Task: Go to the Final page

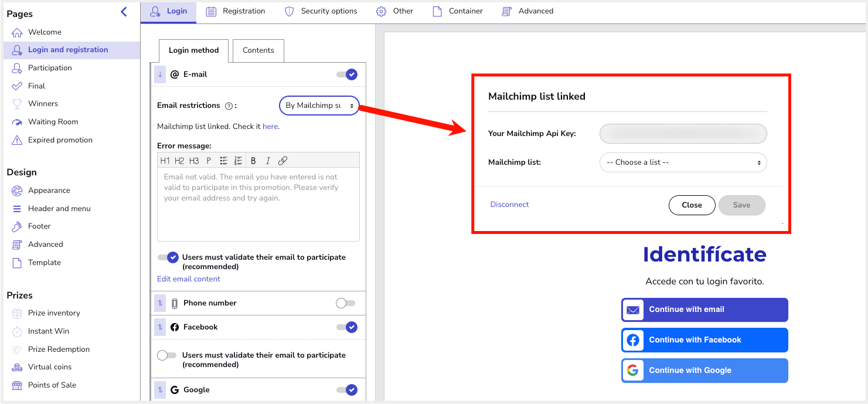Action: click(x=36, y=86)
